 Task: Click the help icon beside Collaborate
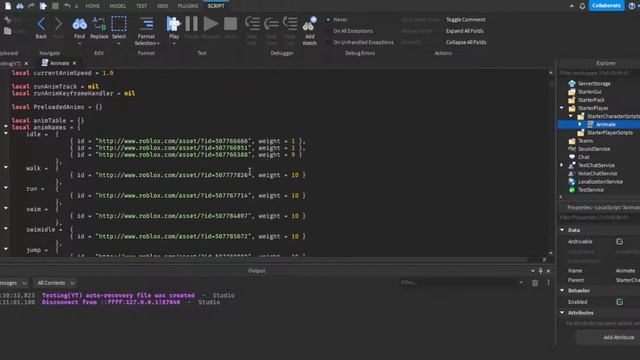click(632, 6)
